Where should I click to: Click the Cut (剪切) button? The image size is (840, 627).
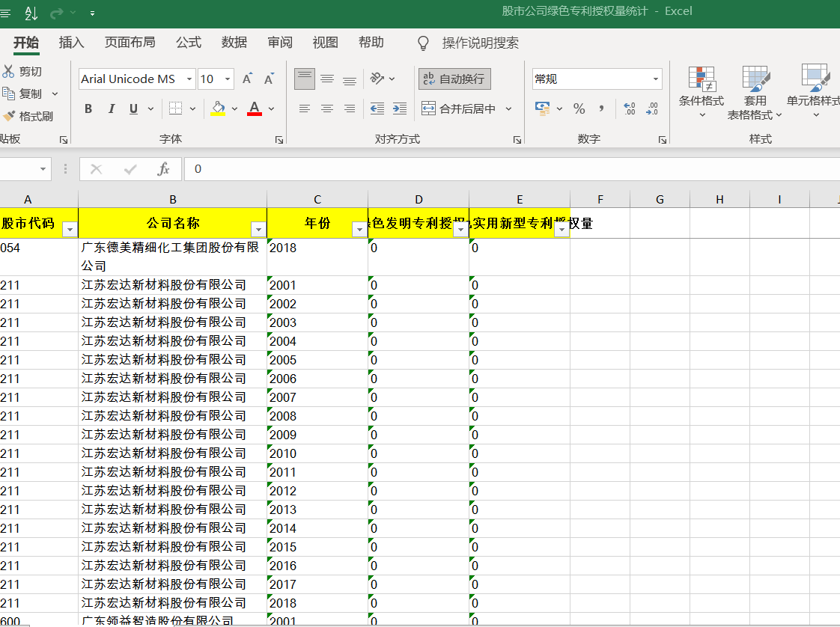click(x=22, y=72)
